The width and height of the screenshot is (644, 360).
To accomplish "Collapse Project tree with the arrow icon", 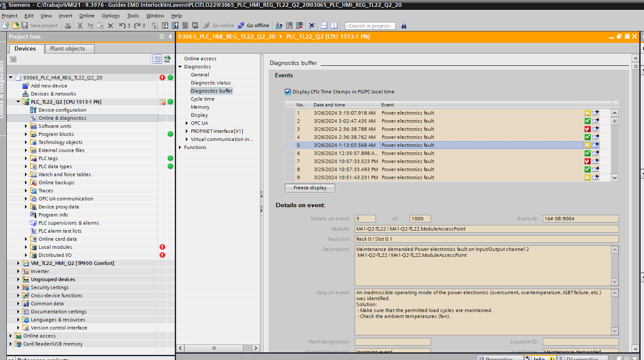I will tap(170, 37).
